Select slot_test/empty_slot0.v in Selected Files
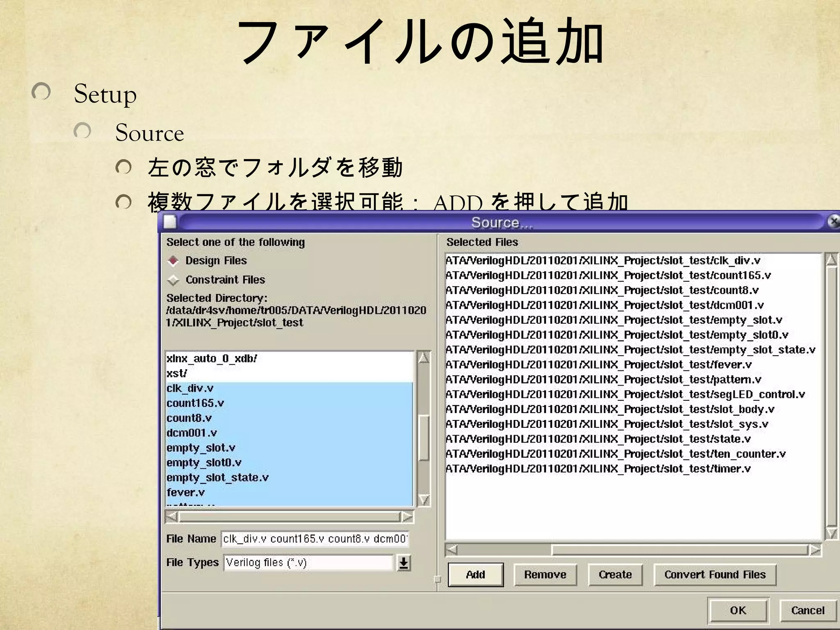 pos(634,335)
